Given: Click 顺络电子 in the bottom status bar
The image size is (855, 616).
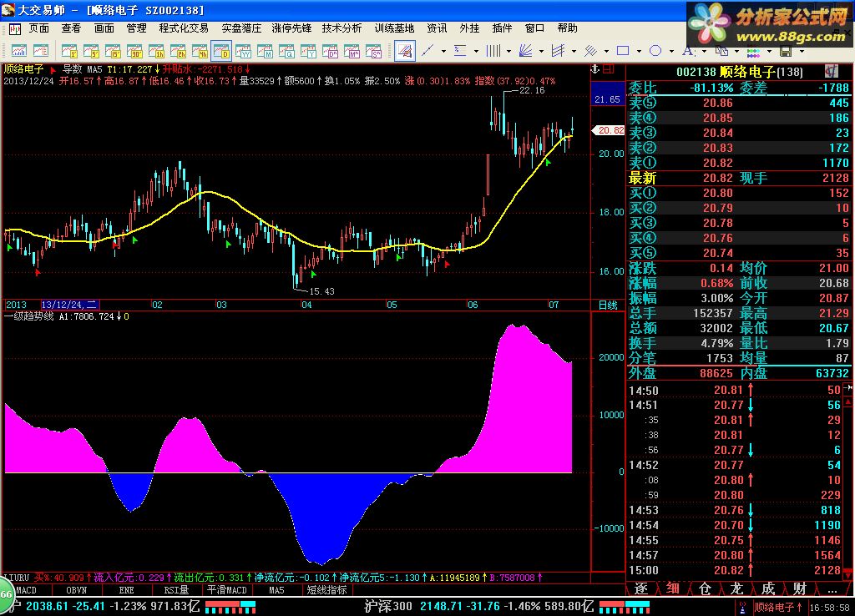Looking at the screenshot, I should (x=774, y=607).
